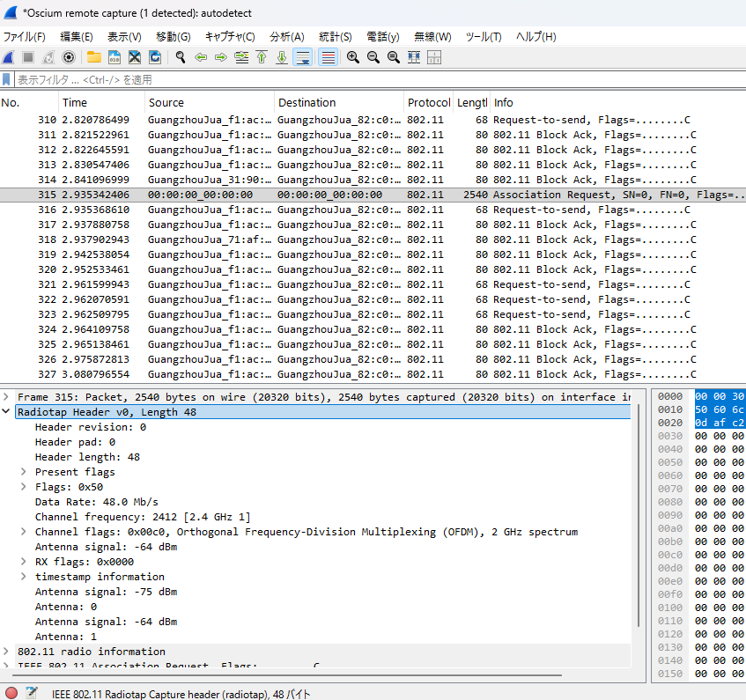Screen dimensions: 746x700
Task: Select packet 315 Association Request row
Action: click(x=373, y=195)
